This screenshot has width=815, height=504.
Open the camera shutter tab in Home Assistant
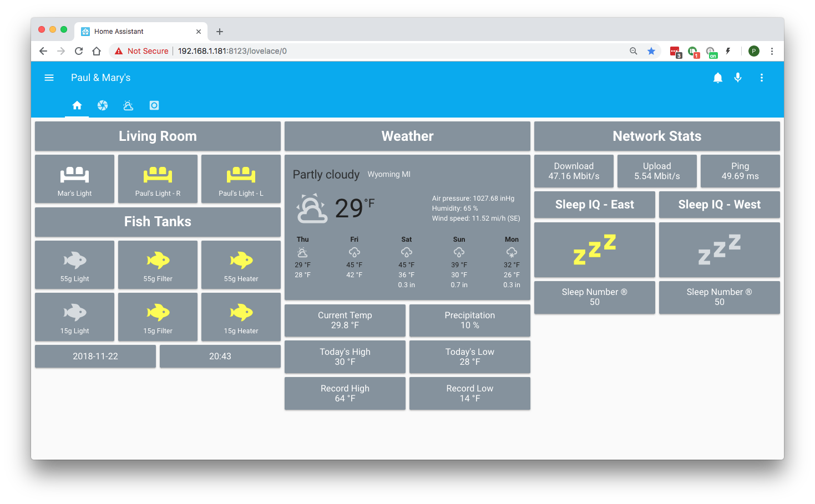(x=103, y=105)
